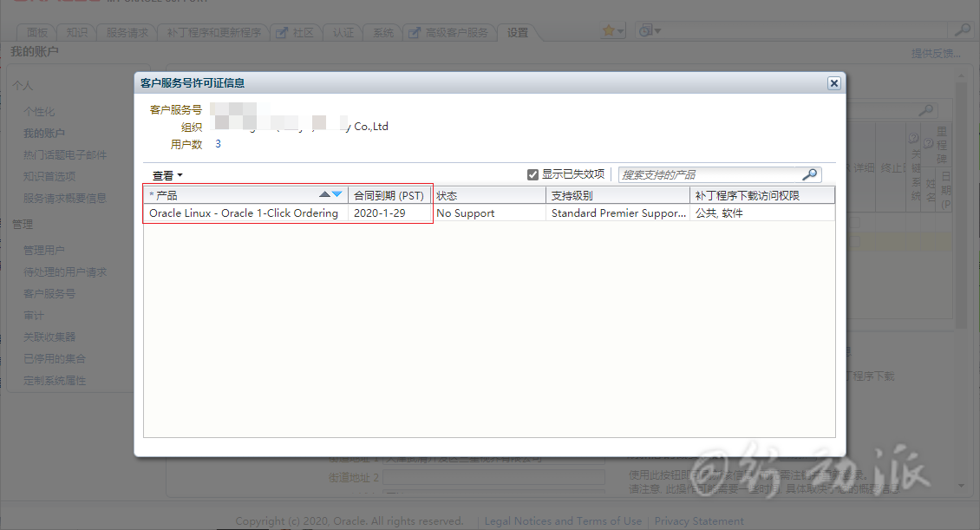Click the top-right global search magnifier

pyautogui.click(x=961, y=30)
